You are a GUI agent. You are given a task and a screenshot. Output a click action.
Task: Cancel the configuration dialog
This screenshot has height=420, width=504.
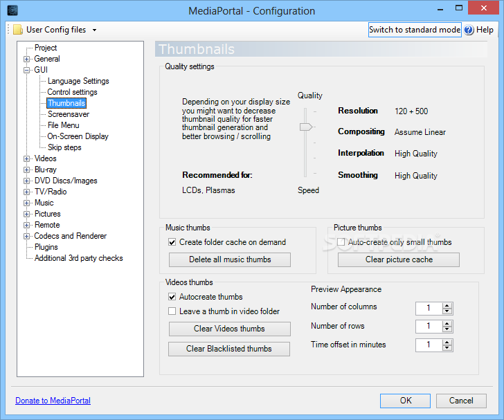461,401
